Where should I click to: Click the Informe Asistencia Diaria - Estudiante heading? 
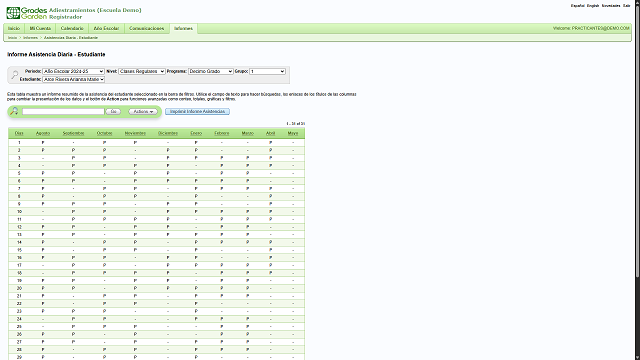click(56, 54)
